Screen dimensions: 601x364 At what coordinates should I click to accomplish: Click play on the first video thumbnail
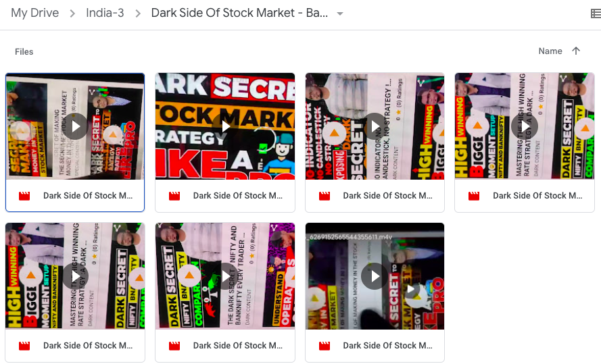click(75, 126)
